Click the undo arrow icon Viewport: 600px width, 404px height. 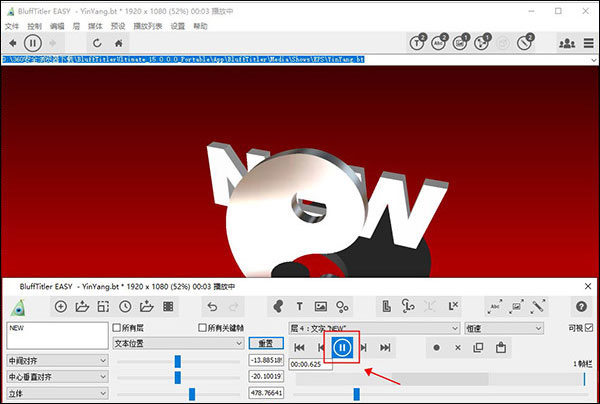pos(210,306)
